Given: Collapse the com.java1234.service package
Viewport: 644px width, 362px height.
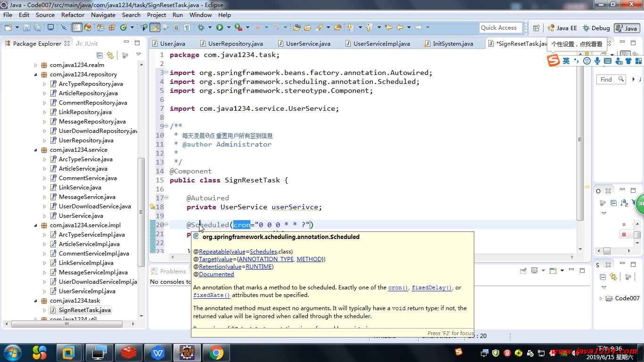Looking at the screenshot, I should [36, 150].
